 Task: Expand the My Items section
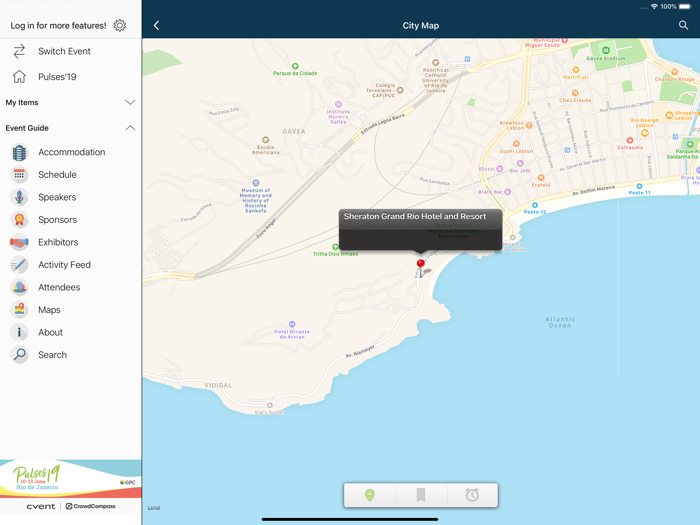coord(130,102)
